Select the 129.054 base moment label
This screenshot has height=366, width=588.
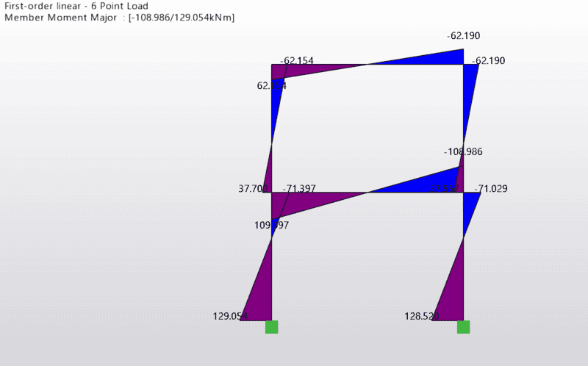pos(230,317)
